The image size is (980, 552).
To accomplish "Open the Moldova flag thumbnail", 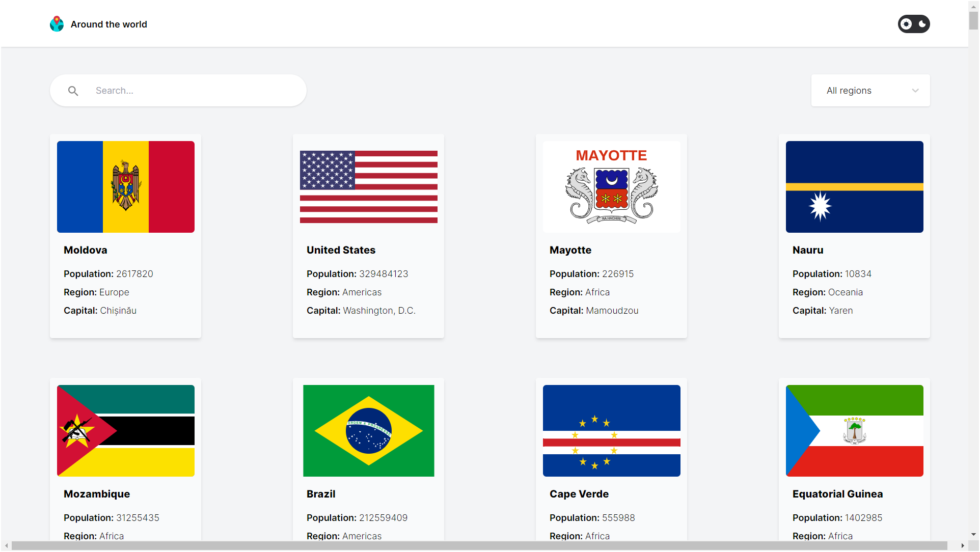I will pyautogui.click(x=126, y=187).
